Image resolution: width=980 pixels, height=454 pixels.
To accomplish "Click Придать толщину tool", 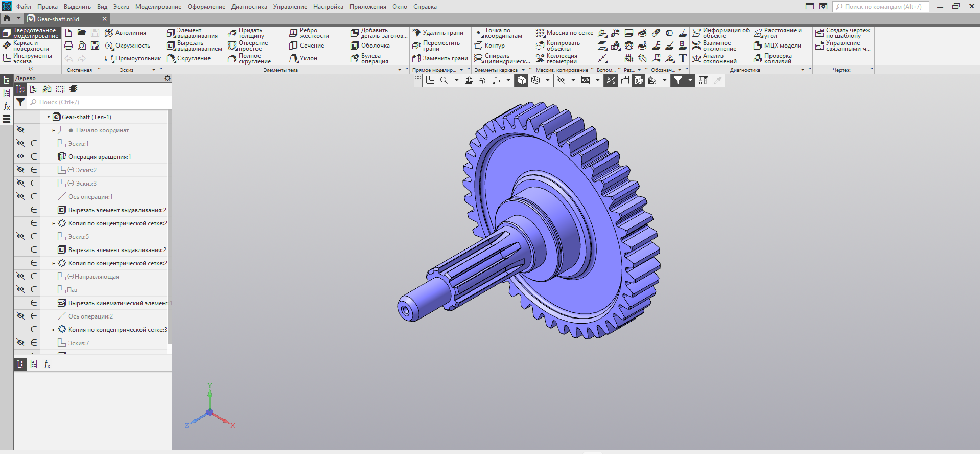I will coord(246,33).
